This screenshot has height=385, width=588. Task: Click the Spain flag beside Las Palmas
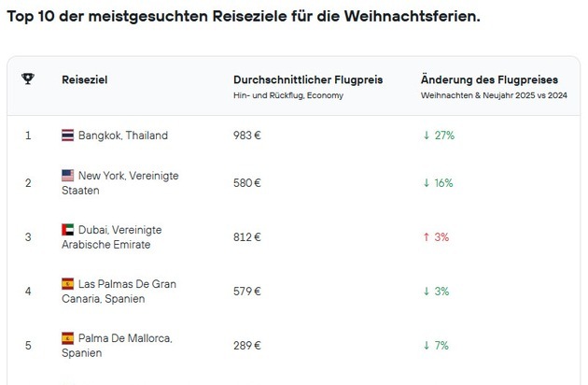pyautogui.click(x=67, y=283)
